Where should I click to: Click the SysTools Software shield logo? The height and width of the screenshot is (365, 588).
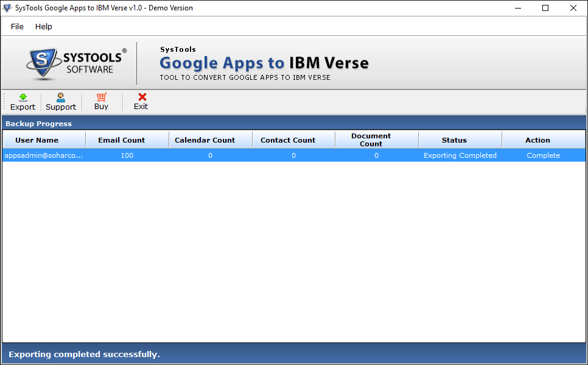click(43, 63)
